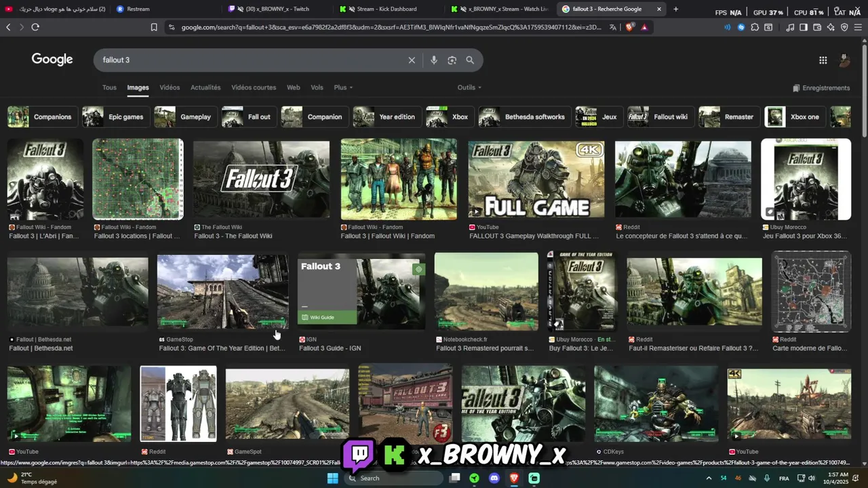The width and height of the screenshot is (868, 488).
Task: Open the Google apps grid
Action: (823, 60)
